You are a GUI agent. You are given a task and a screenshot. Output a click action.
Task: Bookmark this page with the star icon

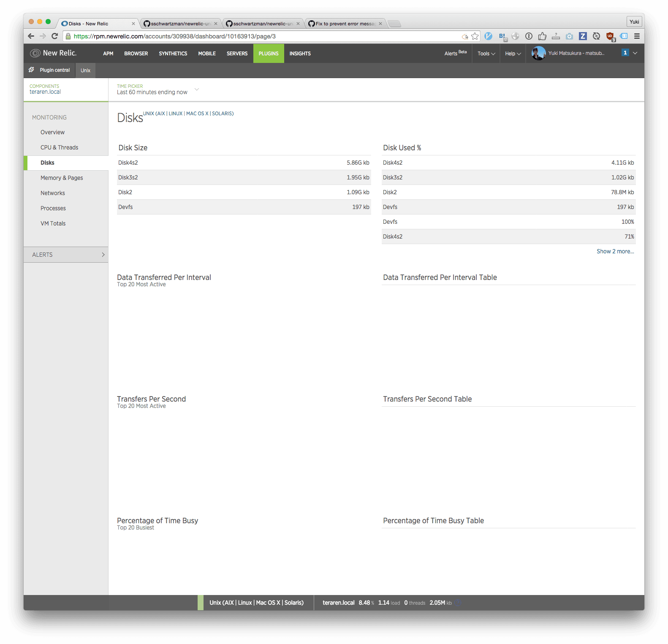[x=475, y=36]
